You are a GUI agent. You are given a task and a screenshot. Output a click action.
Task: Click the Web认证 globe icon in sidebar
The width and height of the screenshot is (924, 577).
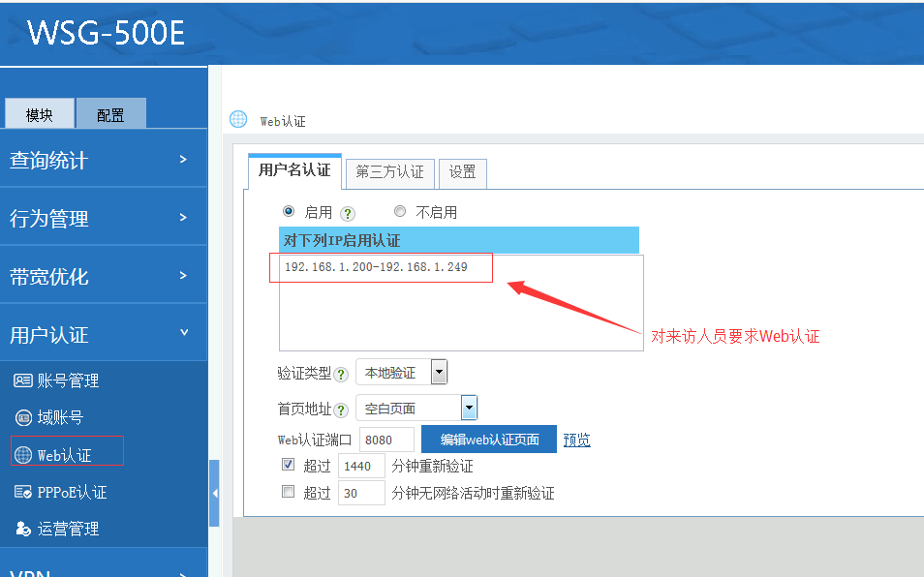click(23, 455)
